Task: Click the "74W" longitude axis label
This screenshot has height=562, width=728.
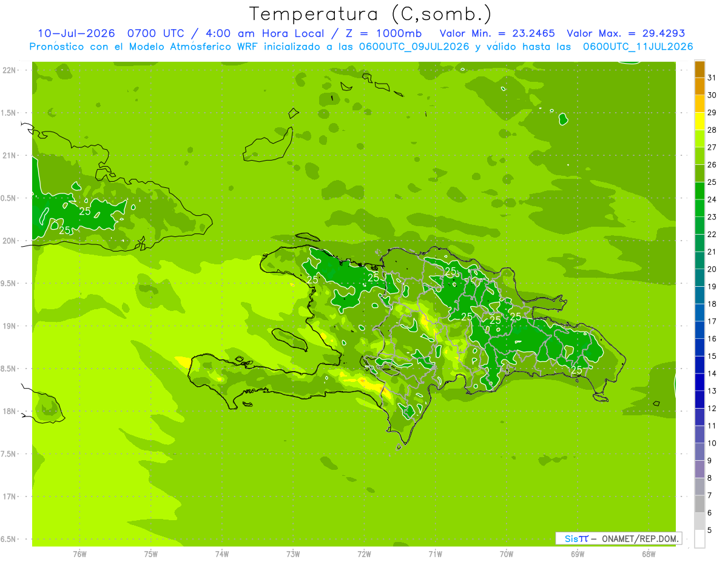Action: pyautogui.click(x=222, y=554)
